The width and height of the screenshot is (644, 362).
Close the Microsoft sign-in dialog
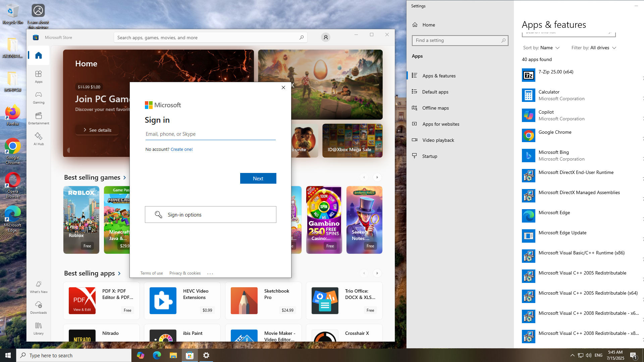tap(283, 87)
